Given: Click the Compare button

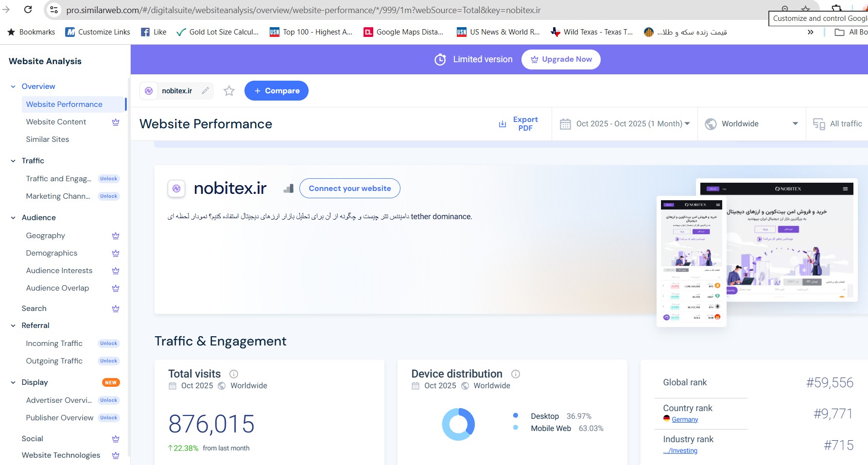Looking at the screenshot, I should pyautogui.click(x=277, y=91).
